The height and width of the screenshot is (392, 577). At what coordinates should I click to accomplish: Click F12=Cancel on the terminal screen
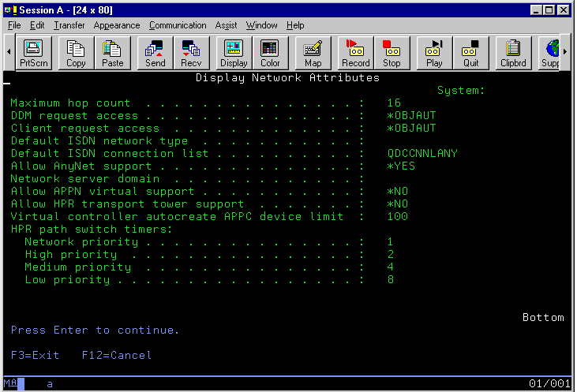[x=117, y=356]
